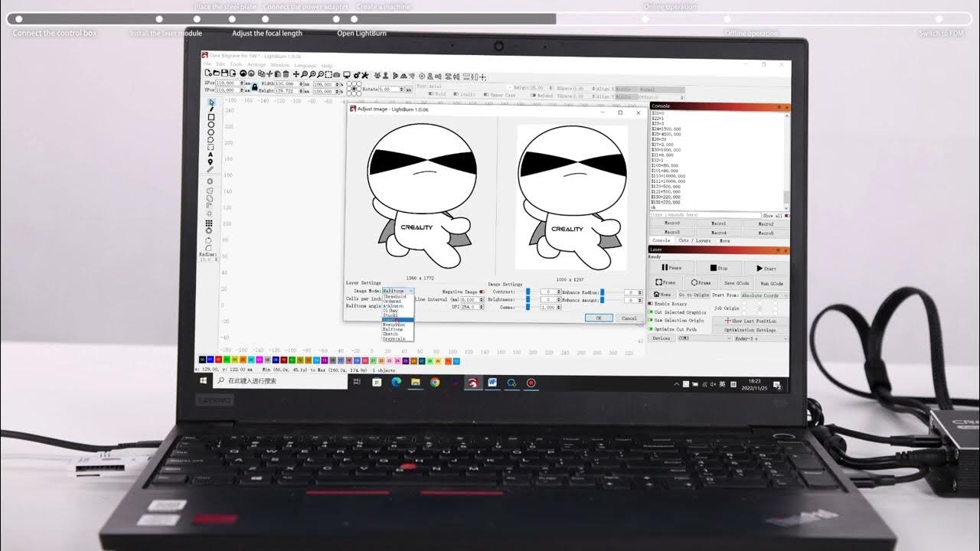
Task: Click the Go to Origin button
Action: (694, 295)
